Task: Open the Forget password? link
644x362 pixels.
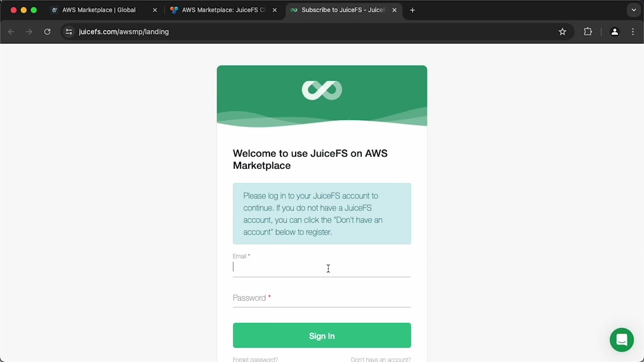Action: pyautogui.click(x=255, y=359)
